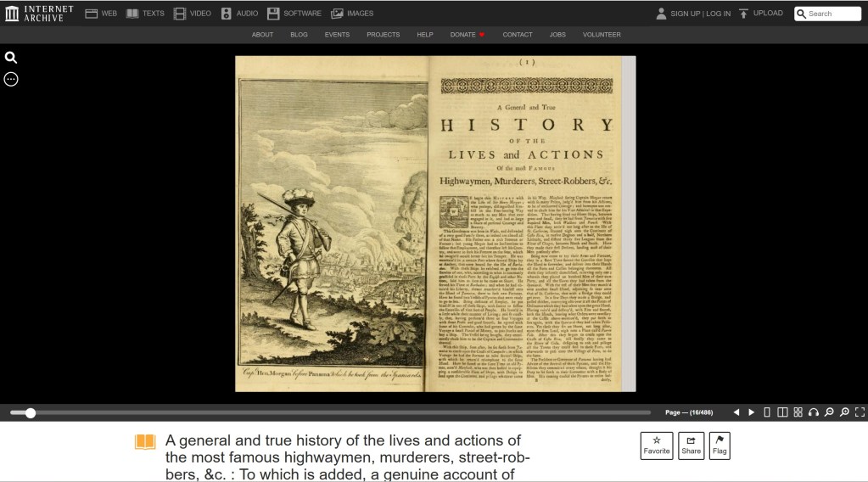Open the more options ellipsis icon

point(11,79)
